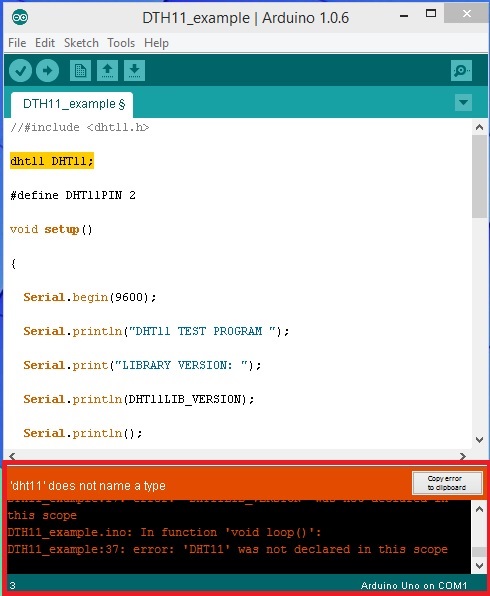Minimize the Arduino window

coord(404,15)
